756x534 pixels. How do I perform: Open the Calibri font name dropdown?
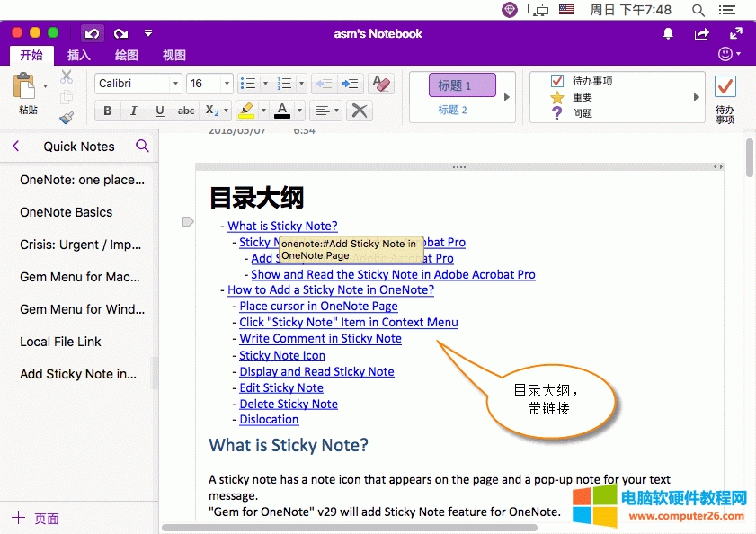138,84
